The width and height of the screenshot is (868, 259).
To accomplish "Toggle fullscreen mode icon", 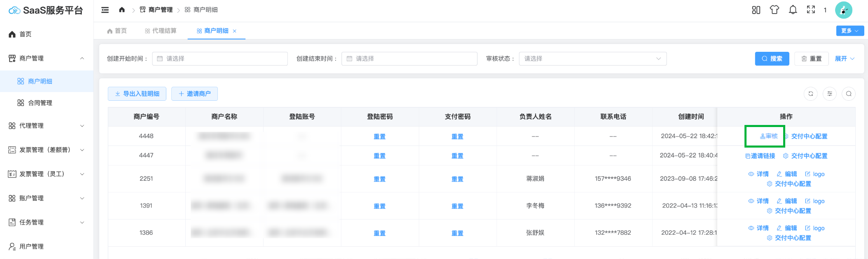I will [x=811, y=10].
